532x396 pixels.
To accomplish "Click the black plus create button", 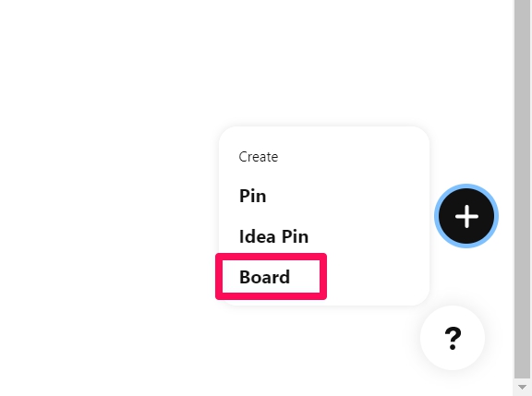I will [x=466, y=216].
